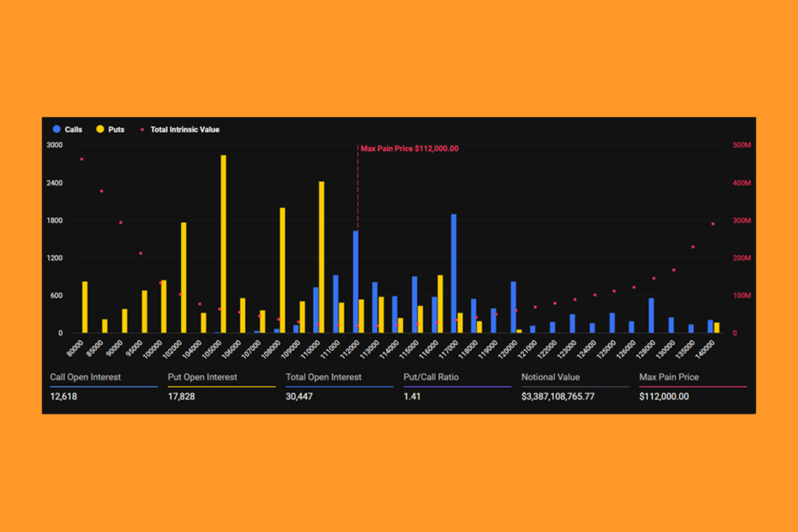The height and width of the screenshot is (532, 798).
Task: Click the Max Pain Price $112,000.00 chart label
Action: pyautogui.click(x=409, y=148)
